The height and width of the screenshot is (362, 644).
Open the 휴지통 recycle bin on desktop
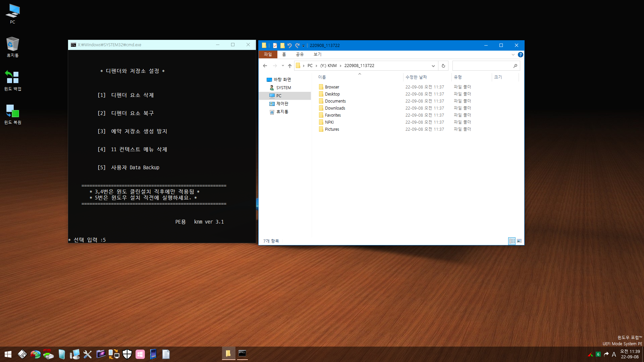[12, 47]
